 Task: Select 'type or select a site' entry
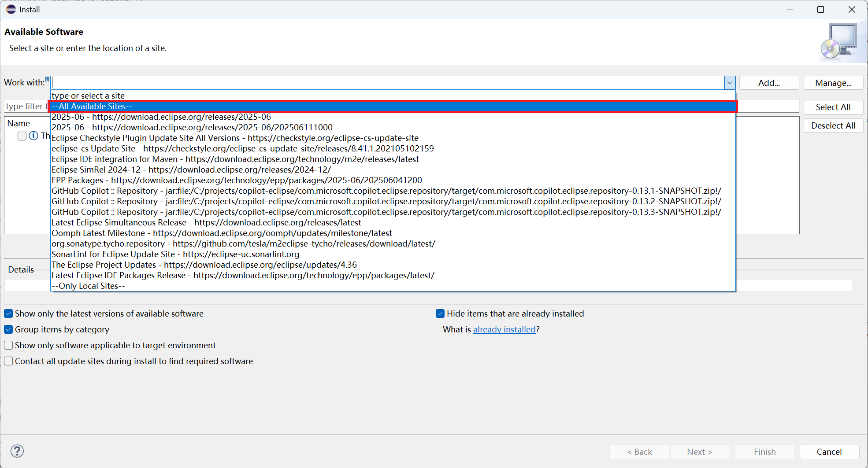tap(393, 96)
